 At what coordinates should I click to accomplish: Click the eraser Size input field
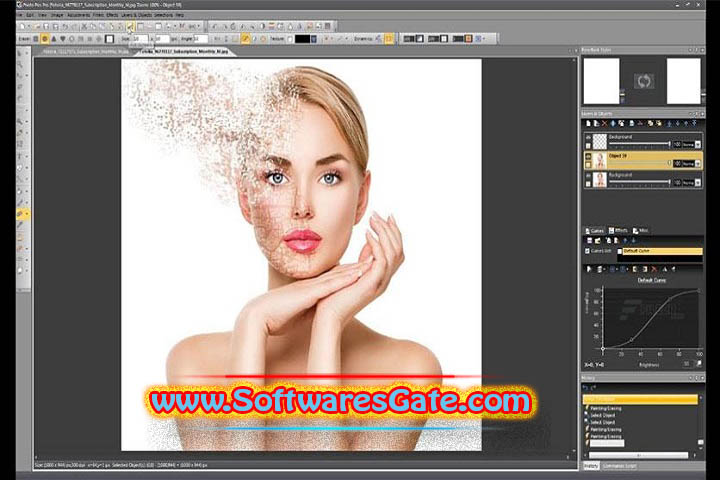[x=139, y=39]
